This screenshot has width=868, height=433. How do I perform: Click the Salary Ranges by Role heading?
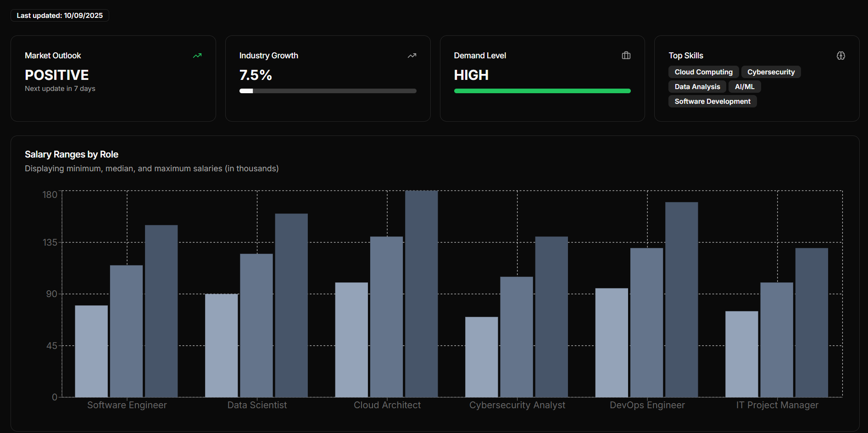point(72,154)
